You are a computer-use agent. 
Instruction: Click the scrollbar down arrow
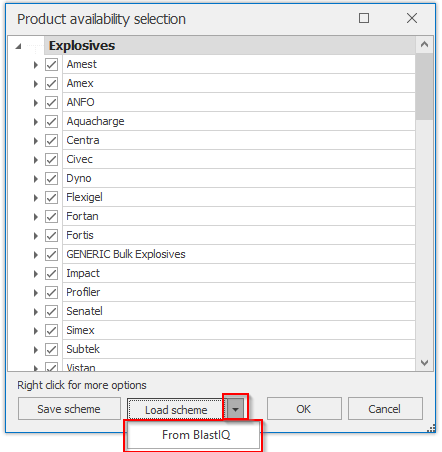pos(424,363)
